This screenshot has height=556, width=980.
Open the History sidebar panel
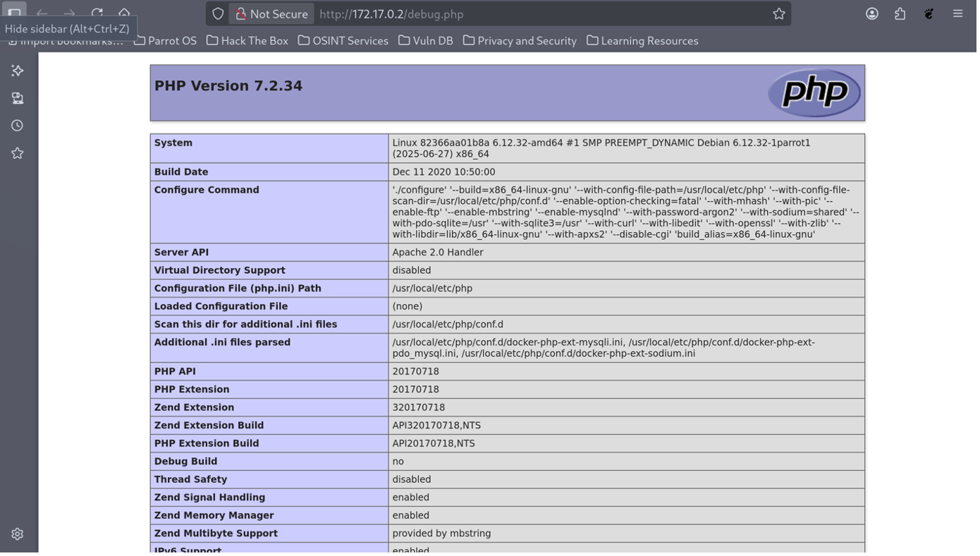tap(18, 126)
